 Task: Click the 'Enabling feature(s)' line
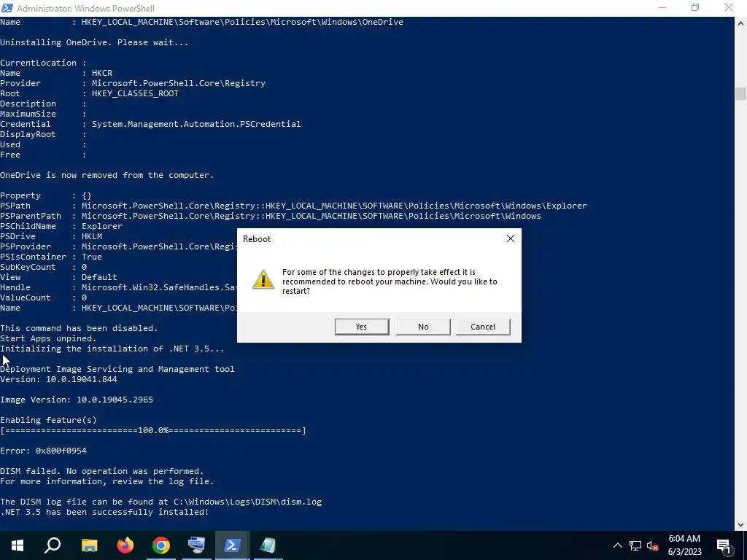pos(49,420)
